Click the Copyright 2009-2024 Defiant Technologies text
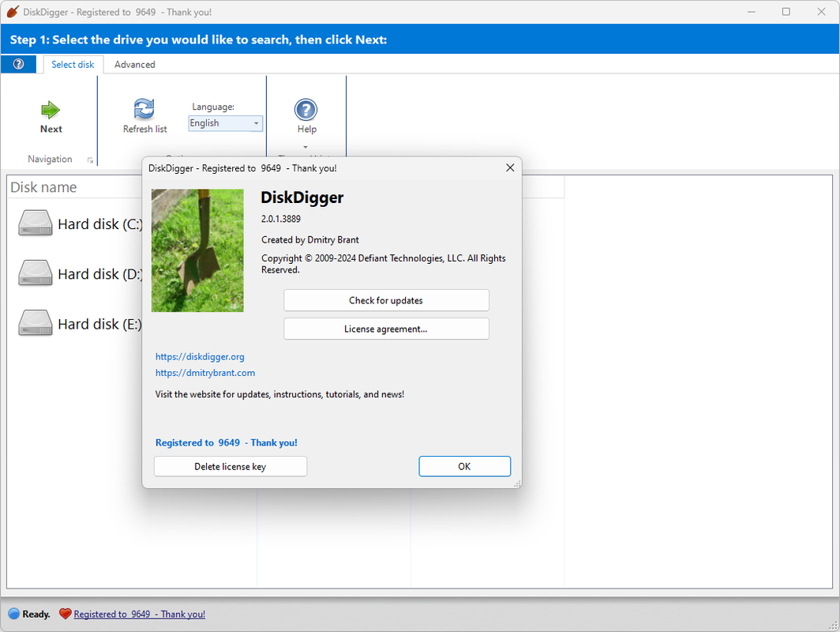 coord(384,264)
